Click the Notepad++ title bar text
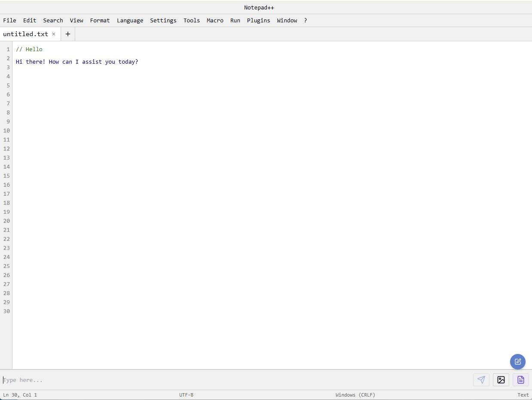 click(259, 8)
